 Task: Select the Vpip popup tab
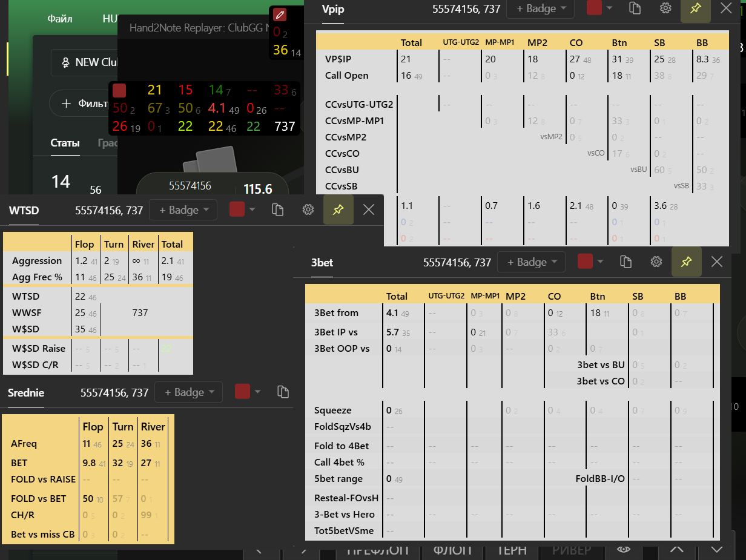point(333,9)
